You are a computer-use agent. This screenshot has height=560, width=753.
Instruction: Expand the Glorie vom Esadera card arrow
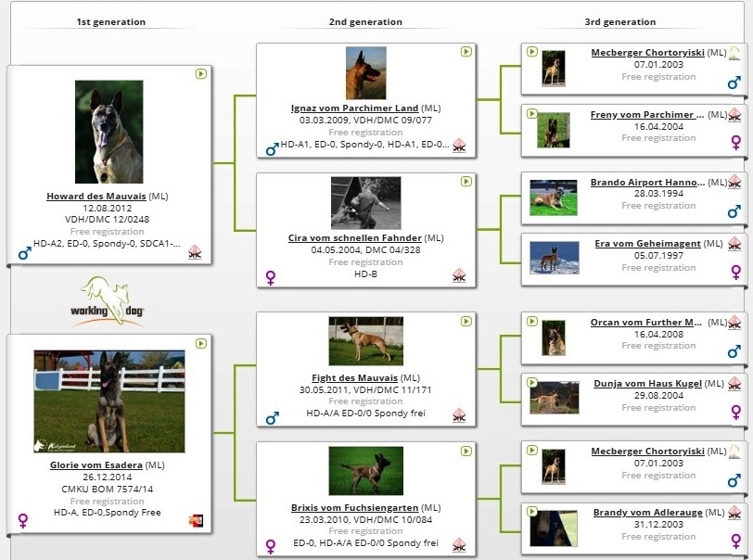click(x=200, y=342)
